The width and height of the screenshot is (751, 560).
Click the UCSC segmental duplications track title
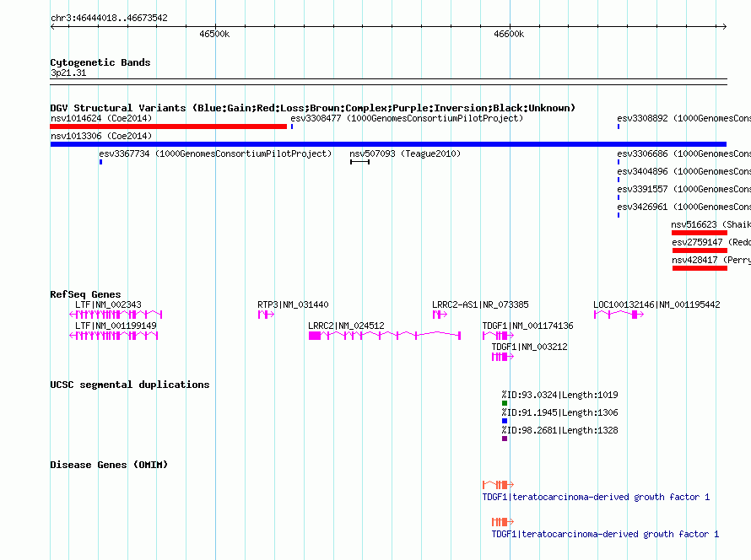click(x=130, y=385)
